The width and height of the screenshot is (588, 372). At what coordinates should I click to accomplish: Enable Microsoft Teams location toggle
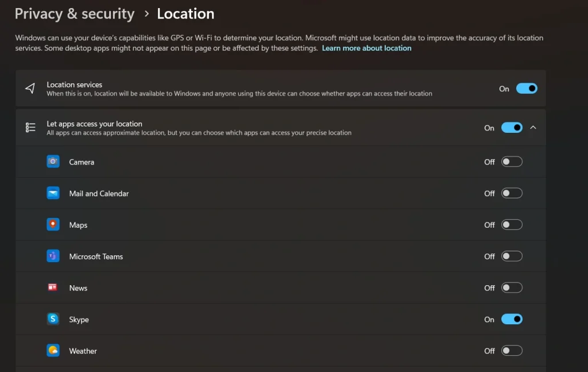coord(512,256)
